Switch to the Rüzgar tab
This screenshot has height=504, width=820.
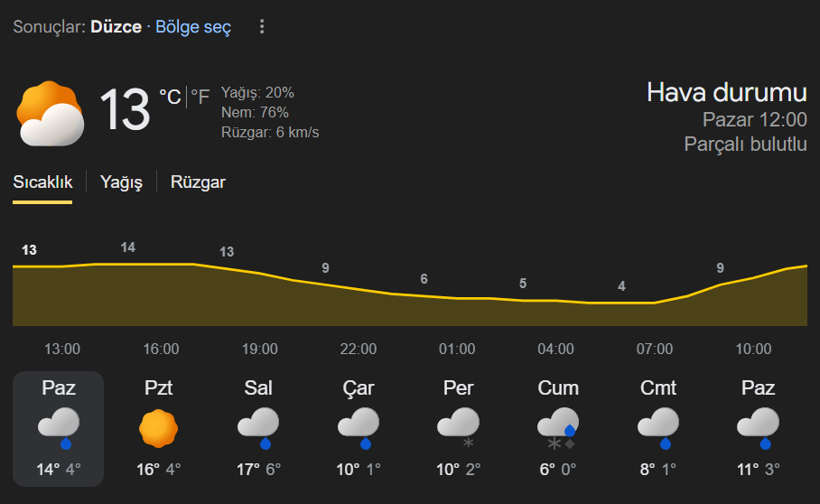(x=198, y=182)
